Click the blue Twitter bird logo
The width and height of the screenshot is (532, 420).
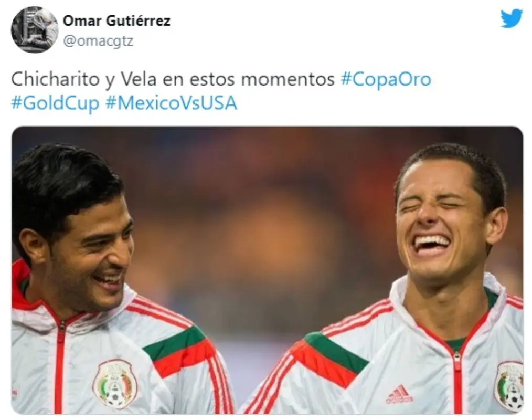pyautogui.click(x=512, y=19)
